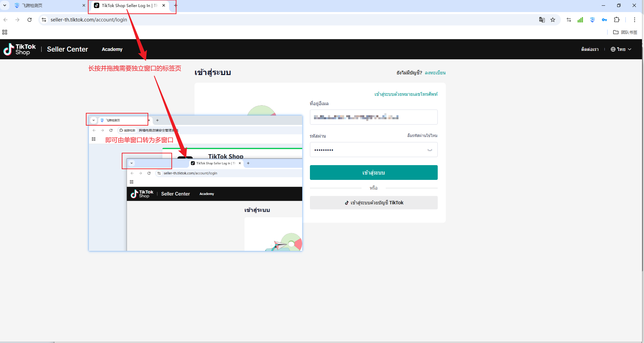Expand the ไทย language dropdown
This screenshot has height=343, width=644.
(621, 49)
